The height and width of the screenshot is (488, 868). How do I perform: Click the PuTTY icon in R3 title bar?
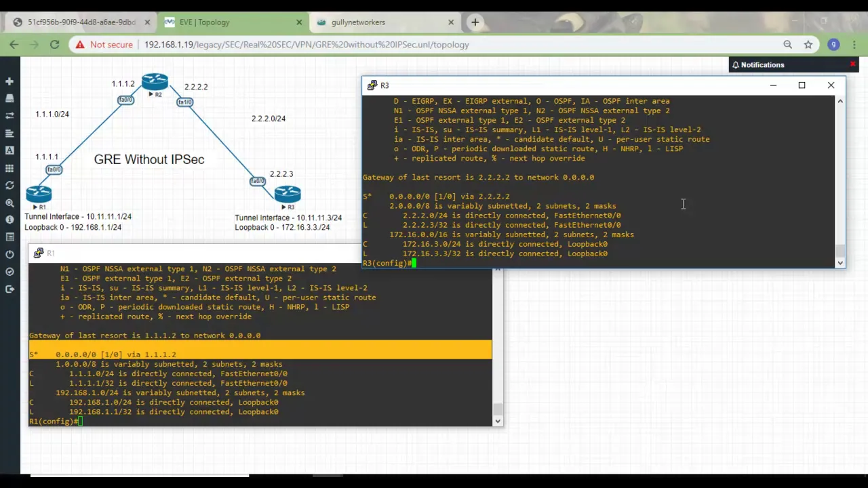click(x=372, y=85)
